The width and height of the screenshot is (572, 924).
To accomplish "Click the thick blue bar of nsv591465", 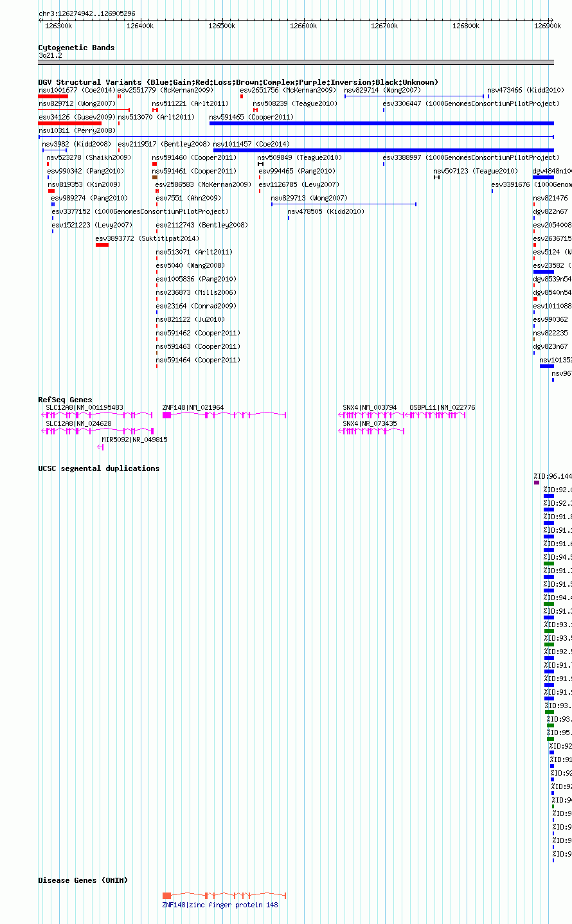I will 381,123.
